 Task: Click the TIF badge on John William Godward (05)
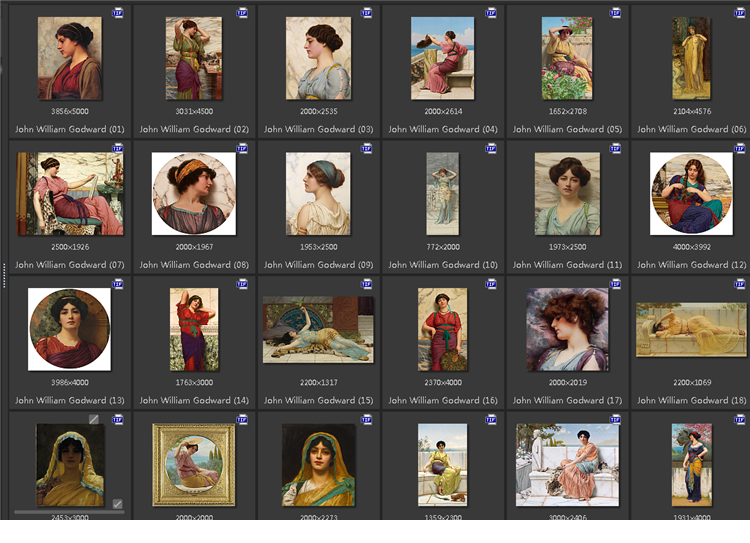[615, 13]
